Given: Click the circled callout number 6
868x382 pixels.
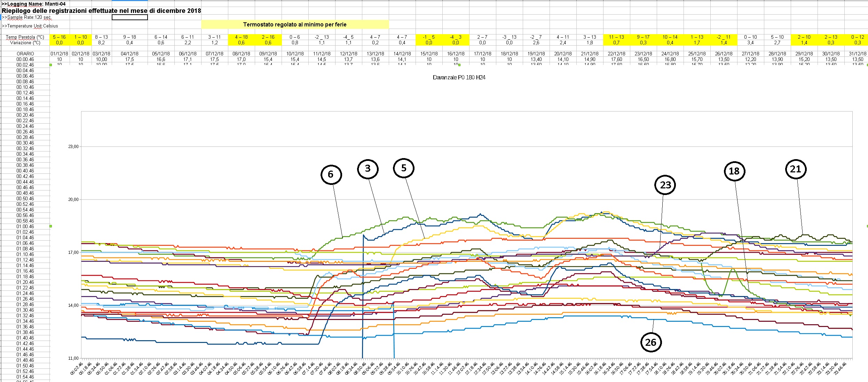Looking at the screenshot, I should click(x=331, y=174).
